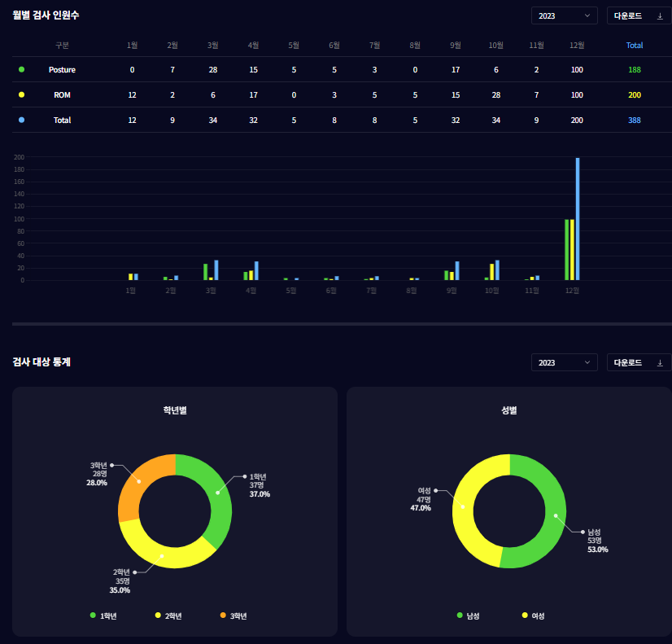This screenshot has width=672, height=644.
Task: Click the Posture total value 188
Action: 635,70
